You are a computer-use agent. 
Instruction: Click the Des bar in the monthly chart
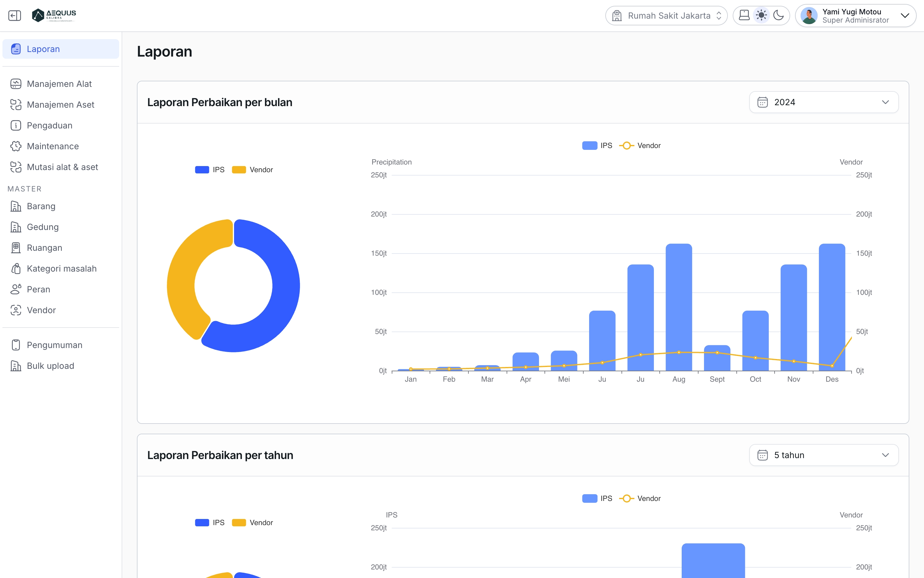click(832, 307)
